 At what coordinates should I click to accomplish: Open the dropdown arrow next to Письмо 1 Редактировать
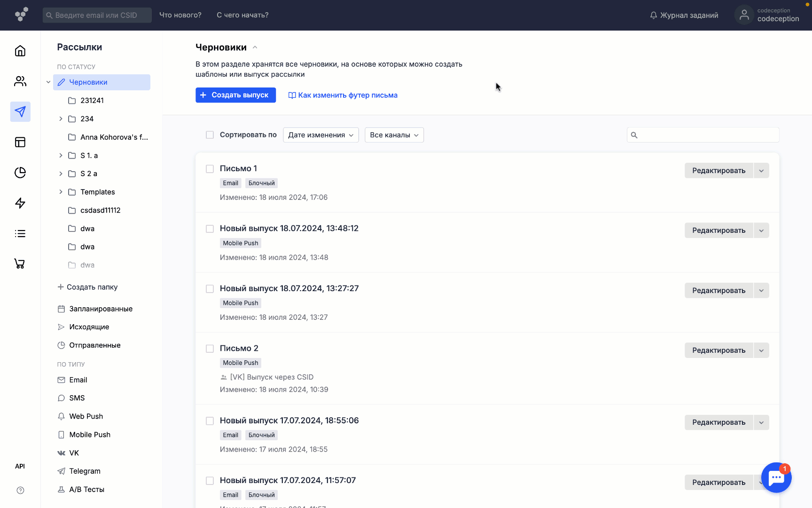pos(761,171)
